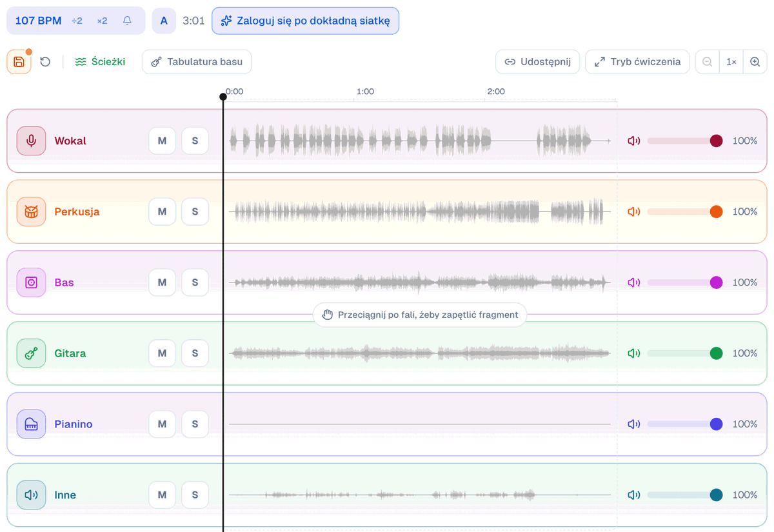Click Zaloguj się po dokładną siatkę
This screenshot has height=532, width=774.
point(305,21)
